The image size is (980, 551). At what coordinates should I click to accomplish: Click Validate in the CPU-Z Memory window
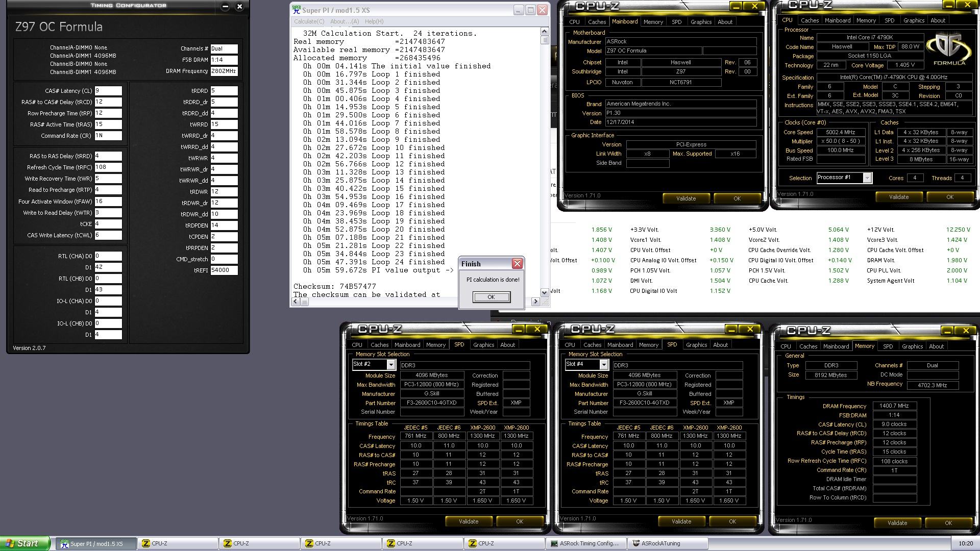[897, 522]
